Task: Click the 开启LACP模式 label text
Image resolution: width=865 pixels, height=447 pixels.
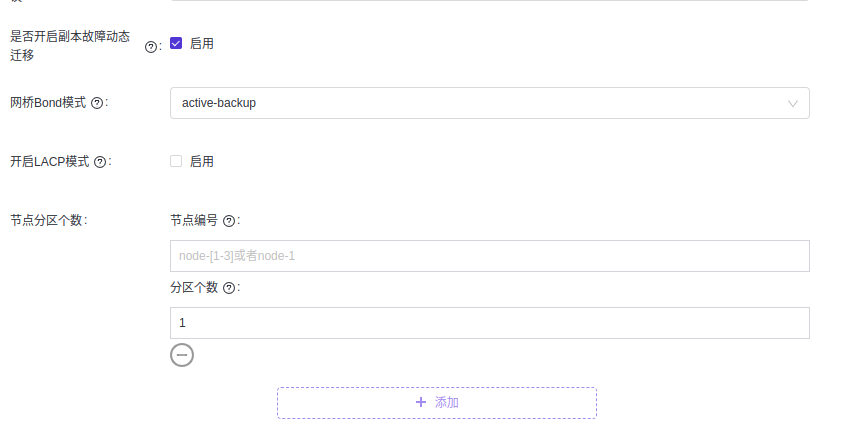Action: (x=50, y=162)
